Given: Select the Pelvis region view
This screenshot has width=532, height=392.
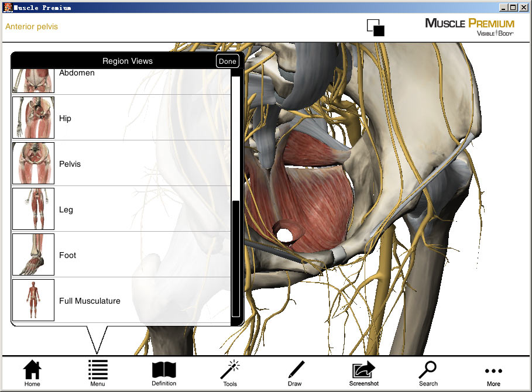Looking at the screenshot, I should coord(122,163).
